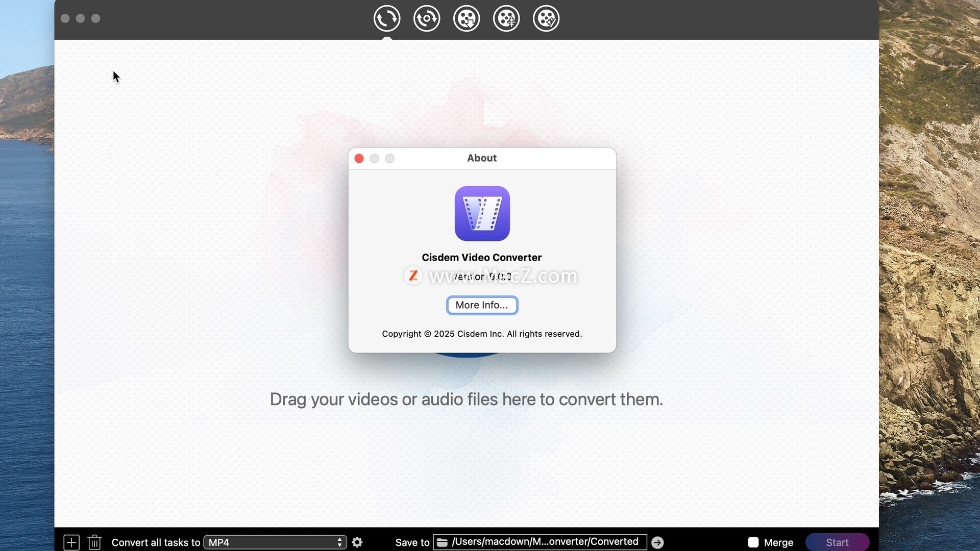Open the MP4 output format dropdown
Screen dimensions: 980x551
click(x=271, y=542)
